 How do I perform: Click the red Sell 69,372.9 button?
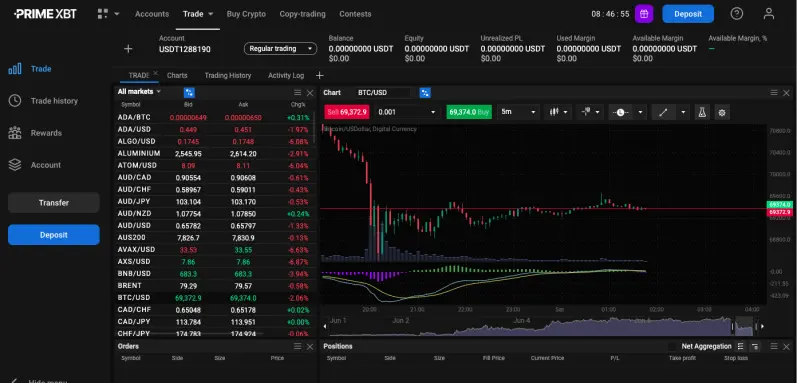[348, 112]
